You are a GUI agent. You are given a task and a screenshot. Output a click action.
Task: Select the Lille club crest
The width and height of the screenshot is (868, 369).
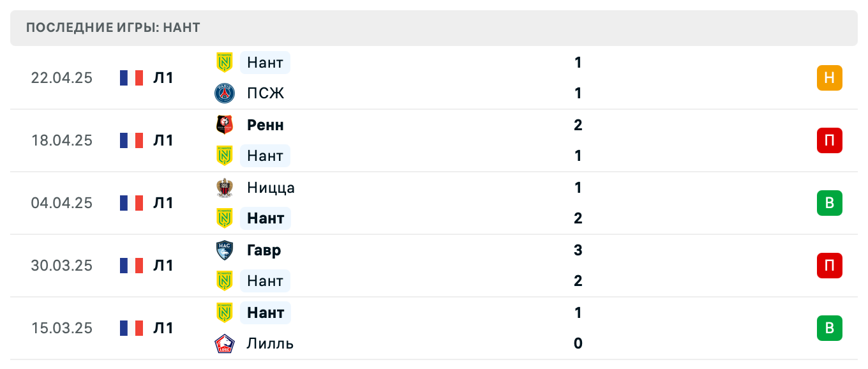click(x=226, y=343)
